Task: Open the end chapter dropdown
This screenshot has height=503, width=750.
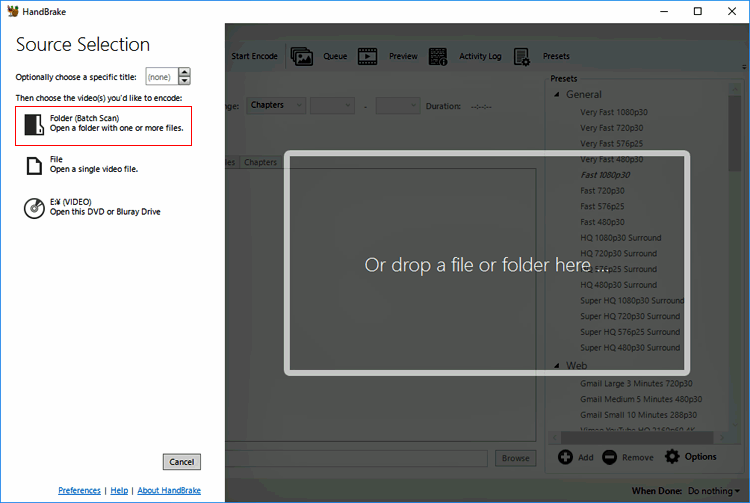Action: click(398, 105)
